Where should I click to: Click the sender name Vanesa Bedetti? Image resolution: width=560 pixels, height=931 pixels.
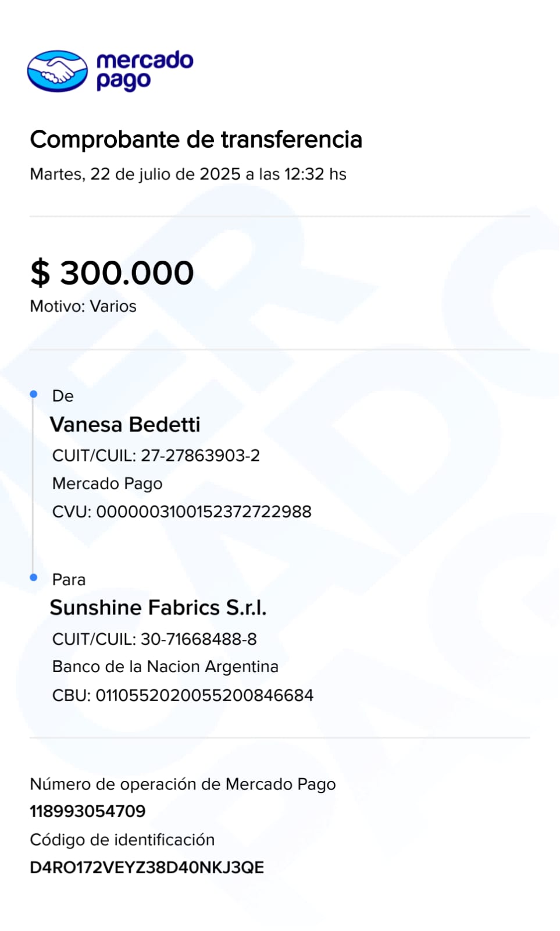pyautogui.click(x=125, y=425)
